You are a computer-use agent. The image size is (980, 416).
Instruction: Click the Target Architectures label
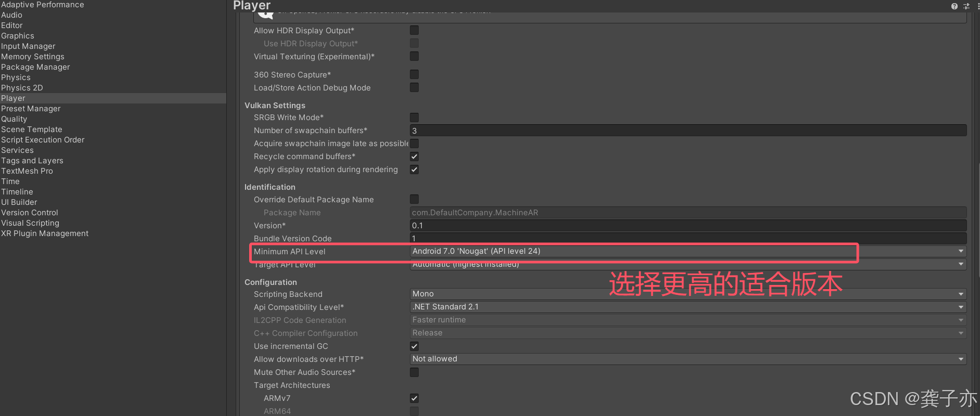coord(292,385)
